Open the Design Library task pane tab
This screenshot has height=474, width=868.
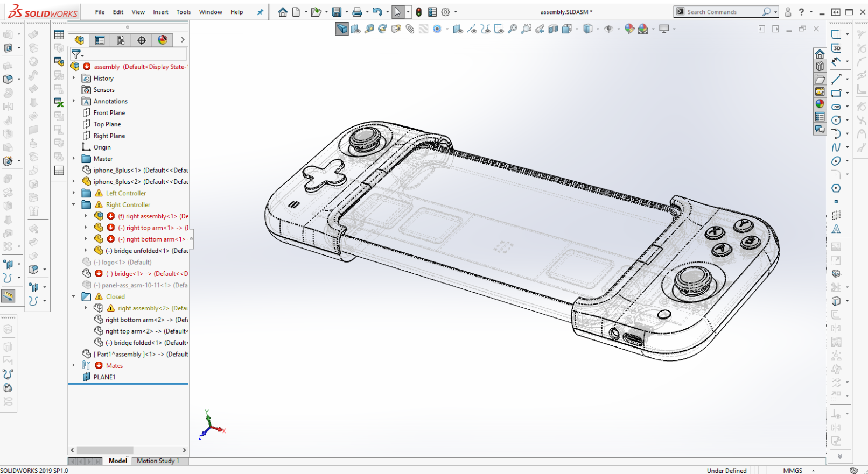820,66
